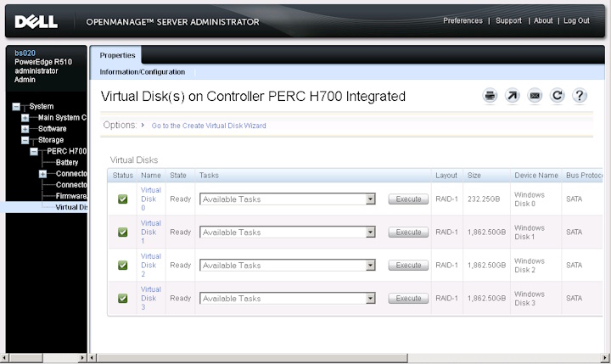Click the green status icon for Virtual Disk 0
Screen dimensions: 611x364
point(122,199)
